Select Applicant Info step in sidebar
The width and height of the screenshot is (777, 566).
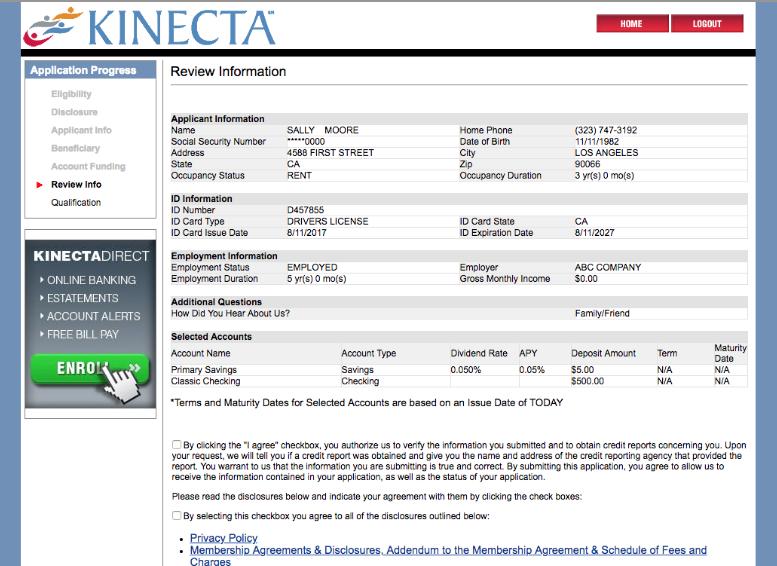[81, 130]
